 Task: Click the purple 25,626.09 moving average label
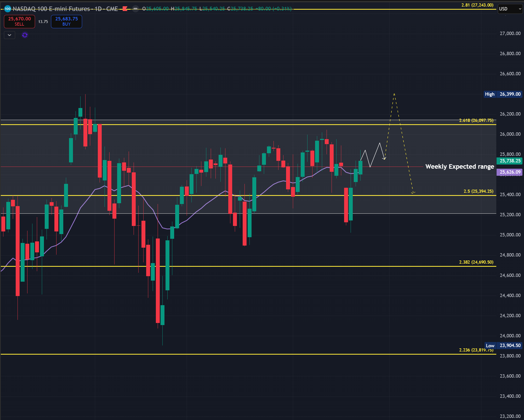pyautogui.click(x=510, y=172)
